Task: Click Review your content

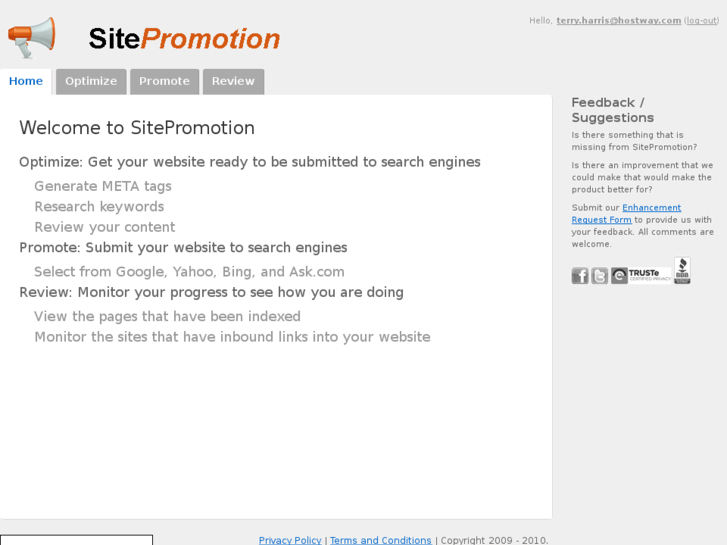Action: [104, 227]
